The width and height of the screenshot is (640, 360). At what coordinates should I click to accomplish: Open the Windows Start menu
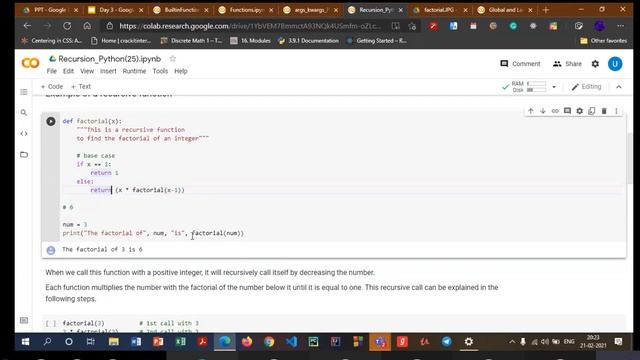25,342
